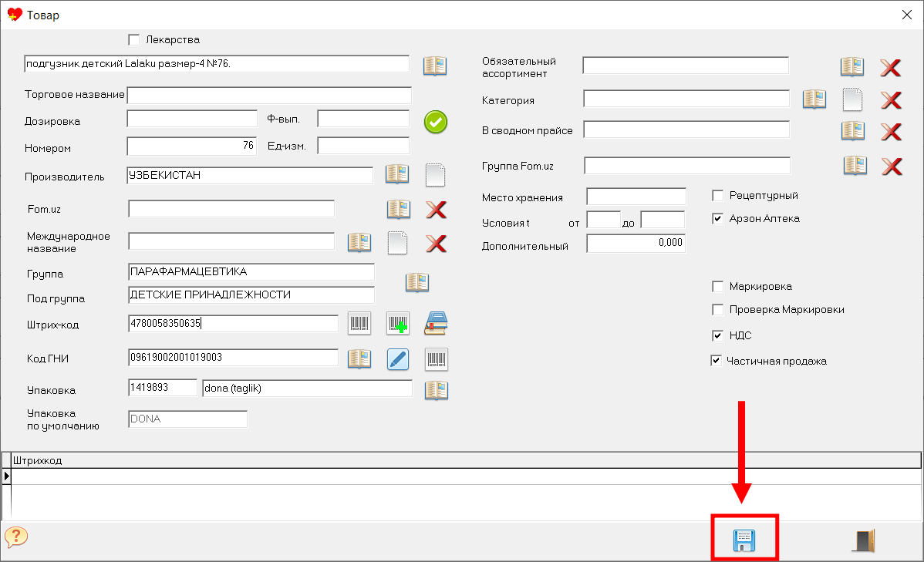Open international name lookup book icon
This screenshot has height=562, width=924.
pos(359,242)
